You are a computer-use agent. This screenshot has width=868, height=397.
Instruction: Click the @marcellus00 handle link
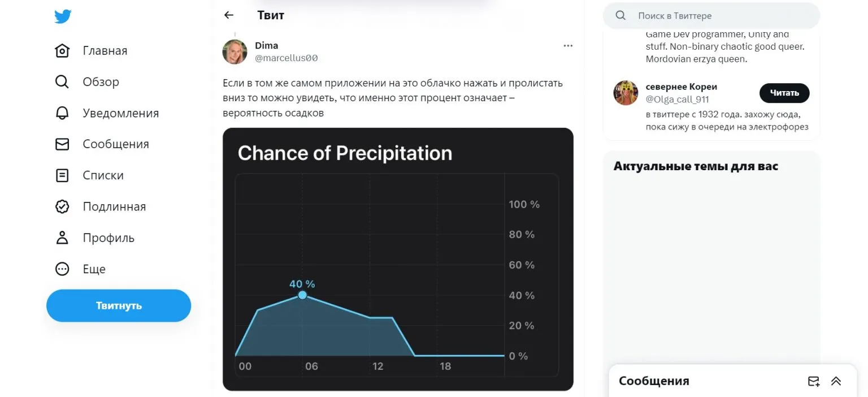coord(287,58)
